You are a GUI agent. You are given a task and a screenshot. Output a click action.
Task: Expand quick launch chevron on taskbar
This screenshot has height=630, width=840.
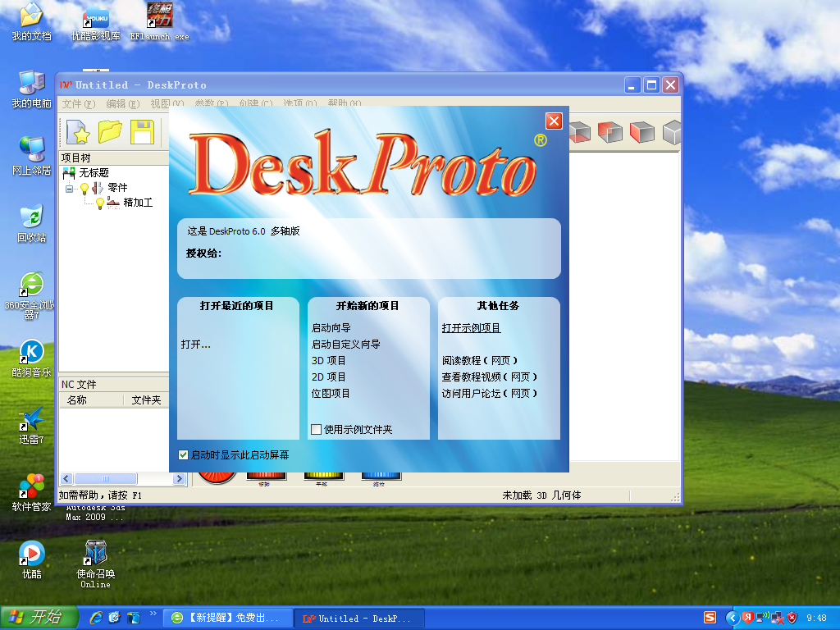153,614
